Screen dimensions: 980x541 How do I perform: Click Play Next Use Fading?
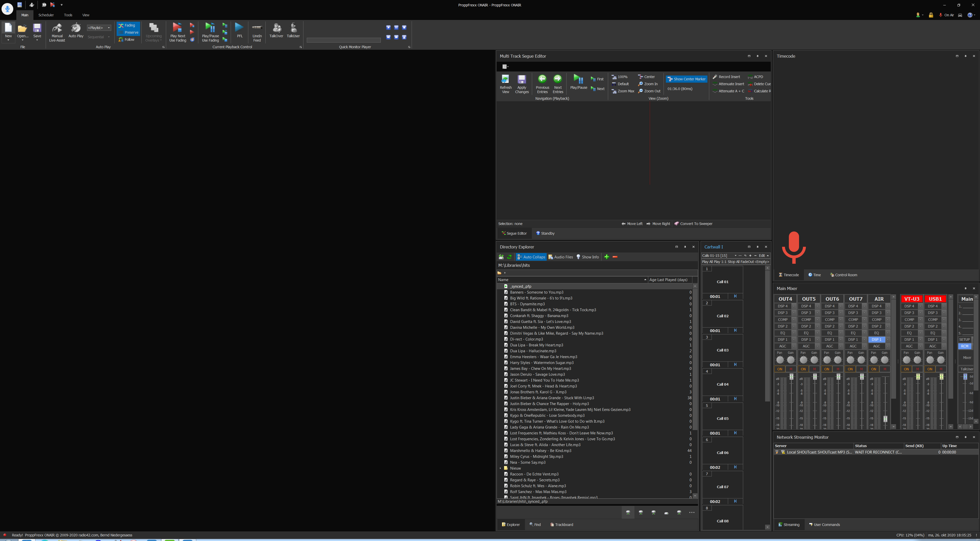click(178, 32)
